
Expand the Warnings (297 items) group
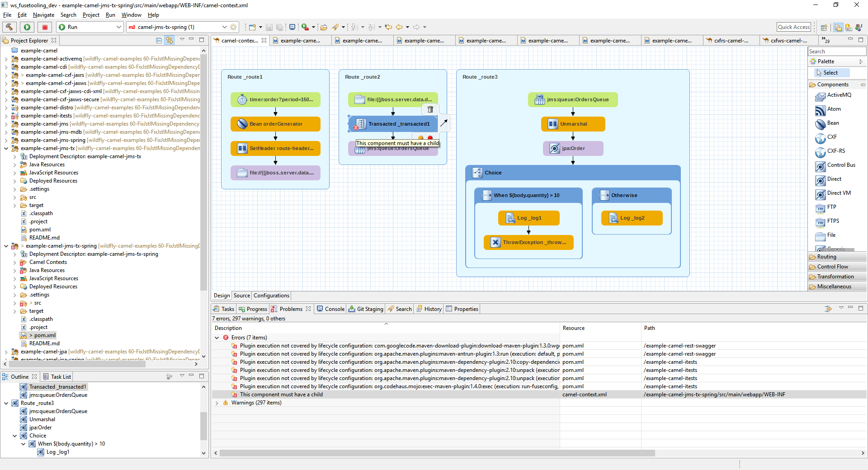click(x=217, y=403)
